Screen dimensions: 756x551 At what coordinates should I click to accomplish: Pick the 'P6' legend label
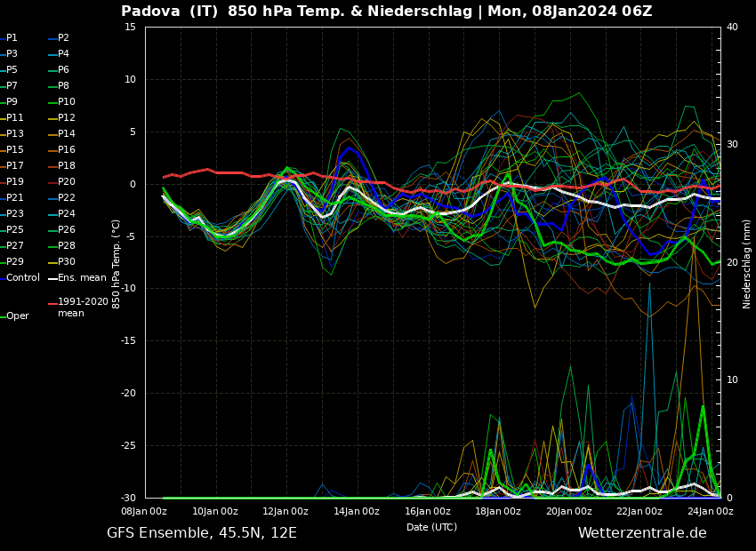coord(64,70)
